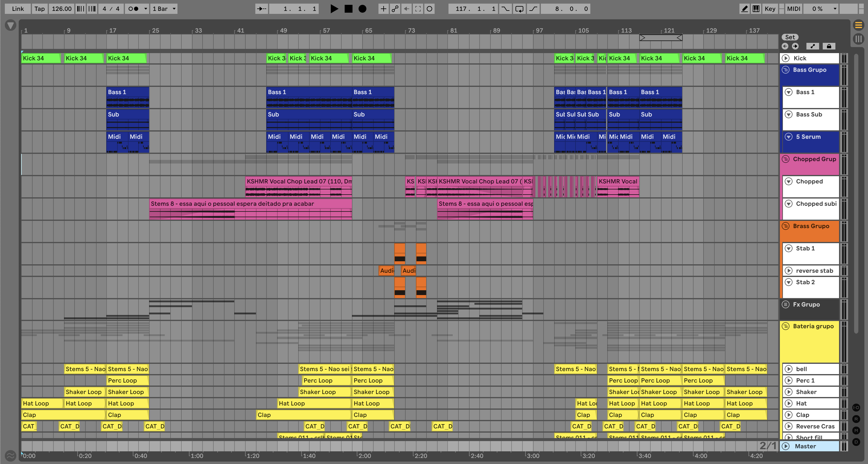Switch to Arrangement view selector

click(858, 25)
